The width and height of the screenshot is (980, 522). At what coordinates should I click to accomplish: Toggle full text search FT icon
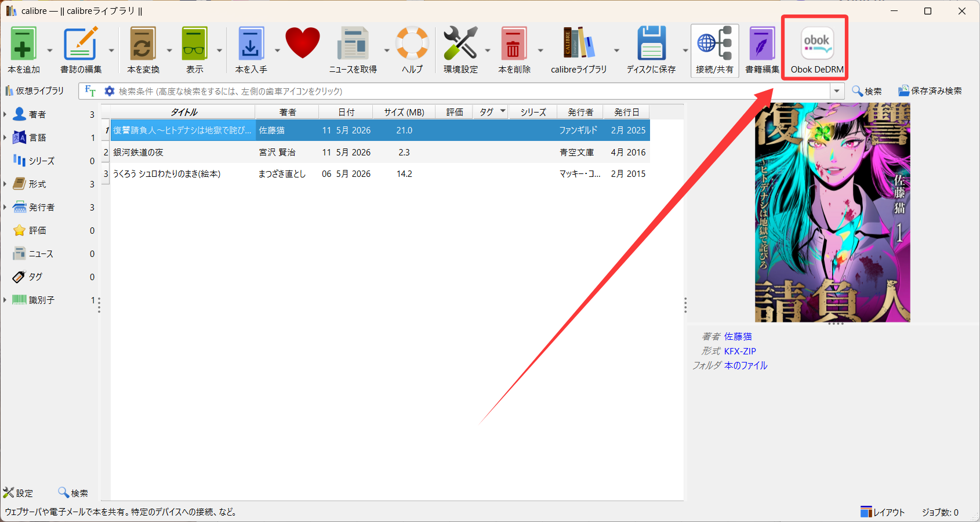click(x=90, y=91)
